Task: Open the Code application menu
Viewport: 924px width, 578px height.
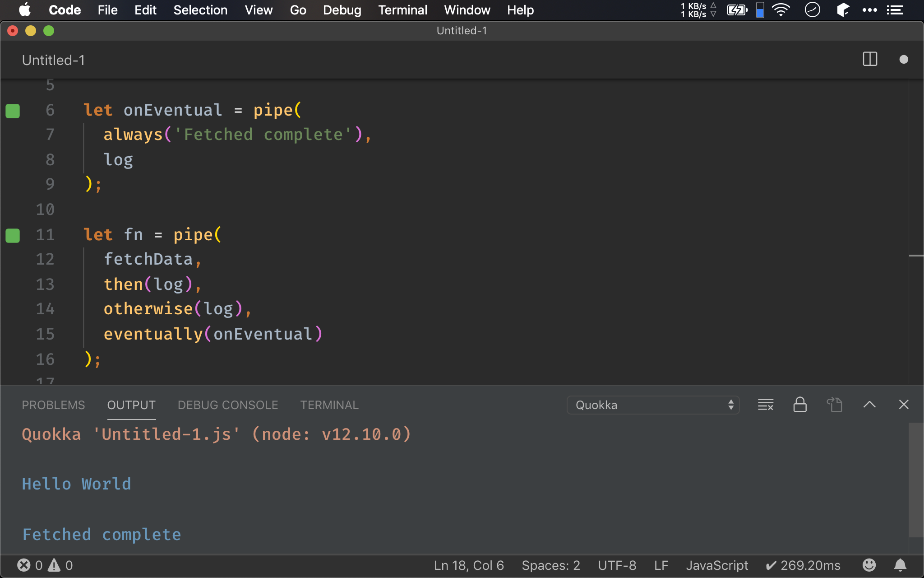Action: tap(65, 10)
